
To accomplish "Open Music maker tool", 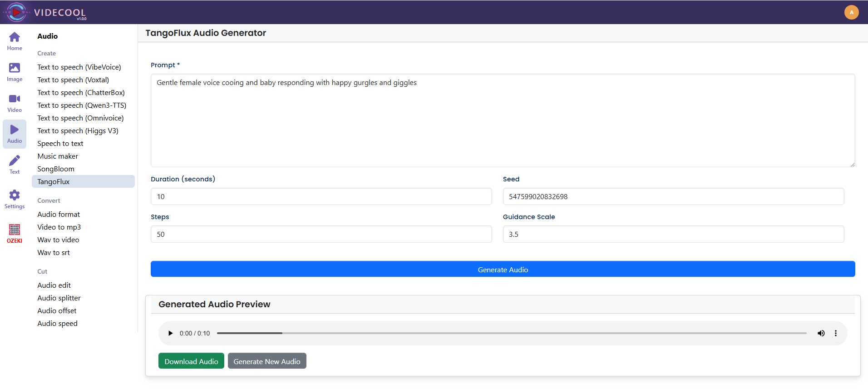I will [x=58, y=156].
